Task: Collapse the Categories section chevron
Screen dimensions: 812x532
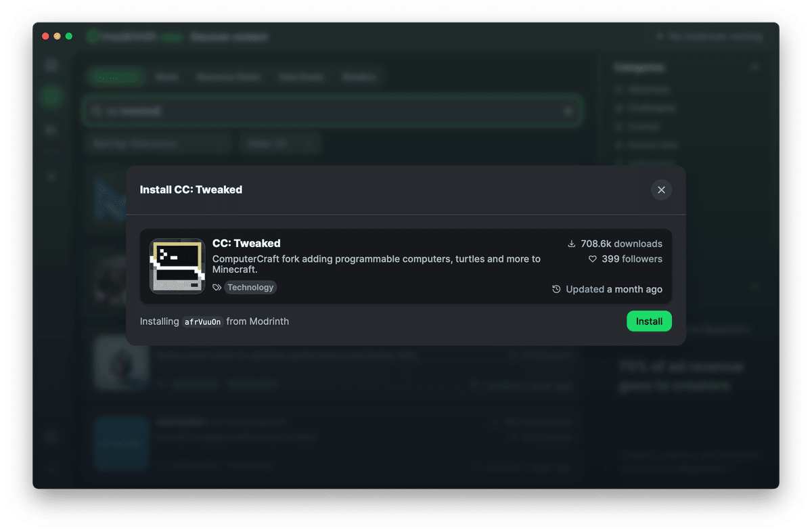Action: click(755, 67)
